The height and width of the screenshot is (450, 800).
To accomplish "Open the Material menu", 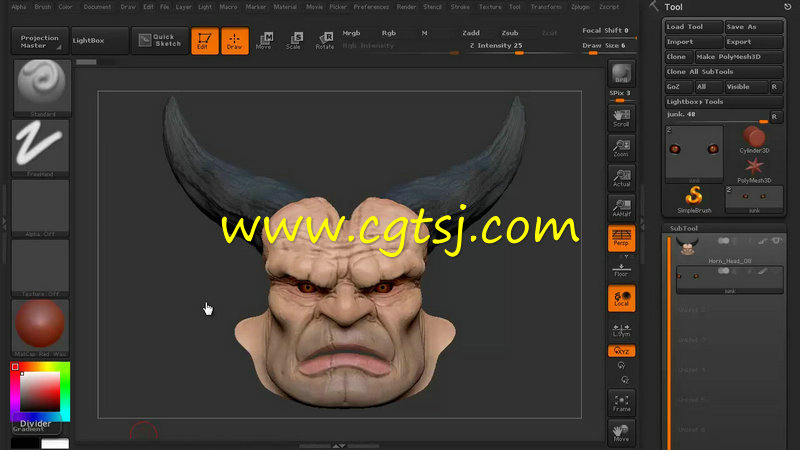I will pos(285,7).
